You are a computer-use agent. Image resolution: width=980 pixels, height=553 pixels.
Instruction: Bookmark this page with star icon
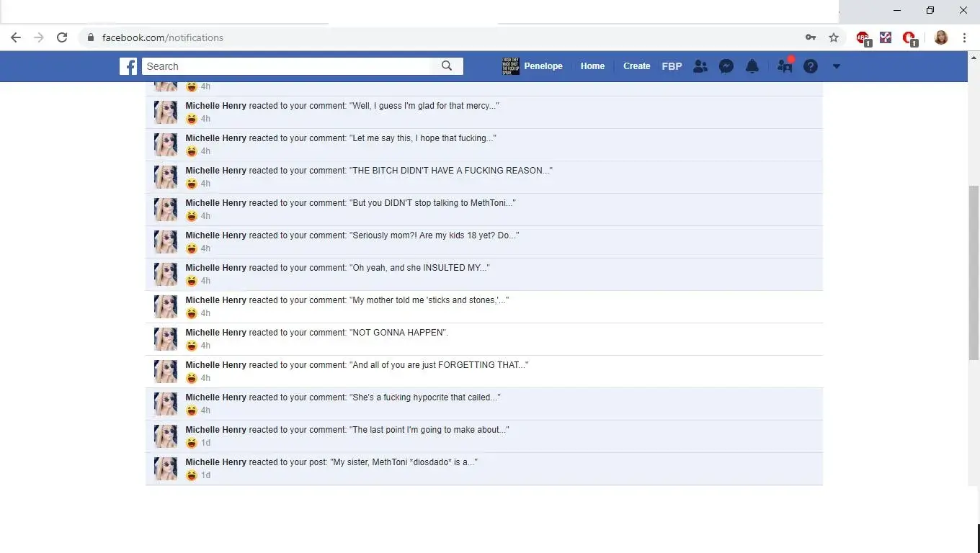(834, 37)
